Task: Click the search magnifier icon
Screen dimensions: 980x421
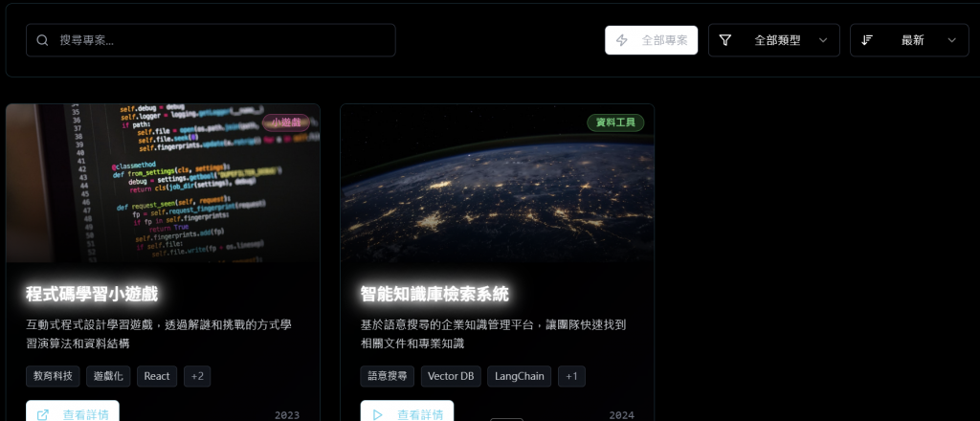Action: [42, 40]
